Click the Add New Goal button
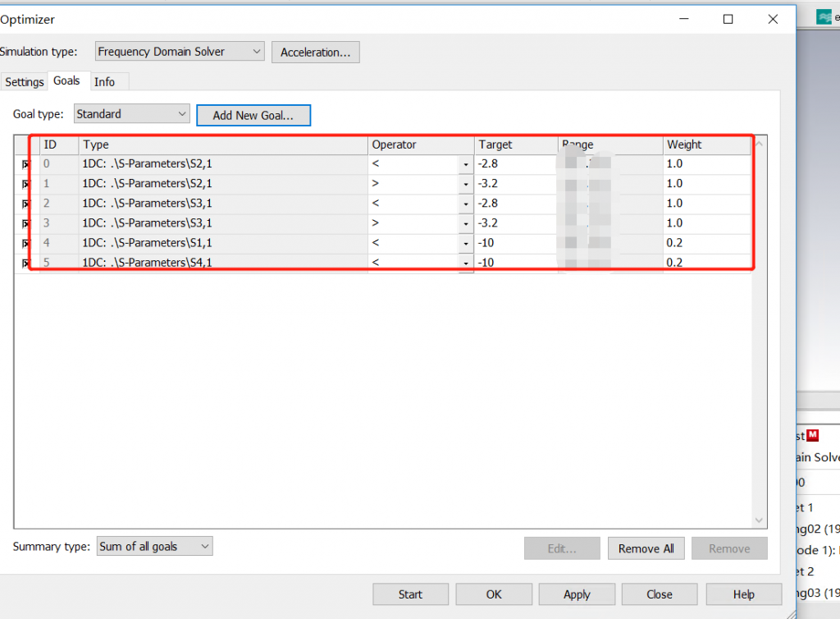Image resolution: width=840 pixels, height=619 pixels. pyautogui.click(x=253, y=115)
